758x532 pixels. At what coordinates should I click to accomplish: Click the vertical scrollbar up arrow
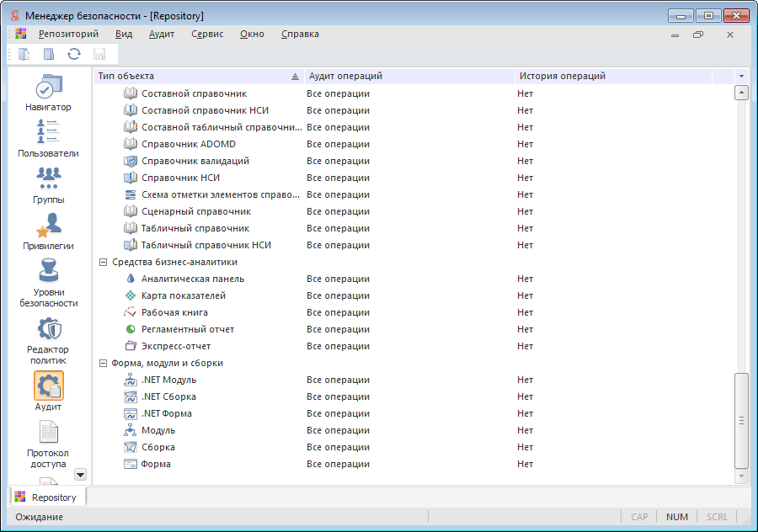pyautogui.click(x=741, y=93)
